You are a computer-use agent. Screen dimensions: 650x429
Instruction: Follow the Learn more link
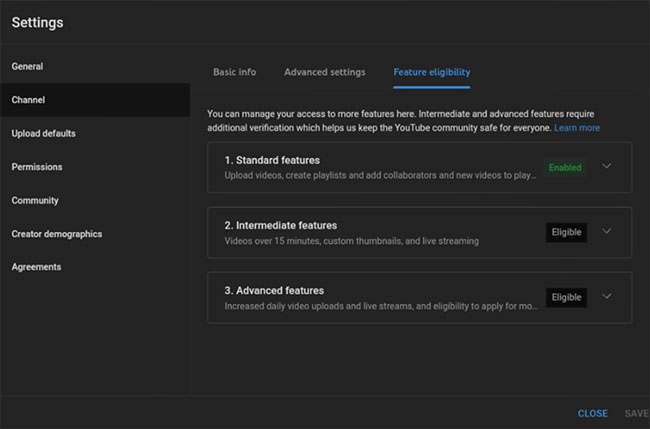(x=577, y=128)
